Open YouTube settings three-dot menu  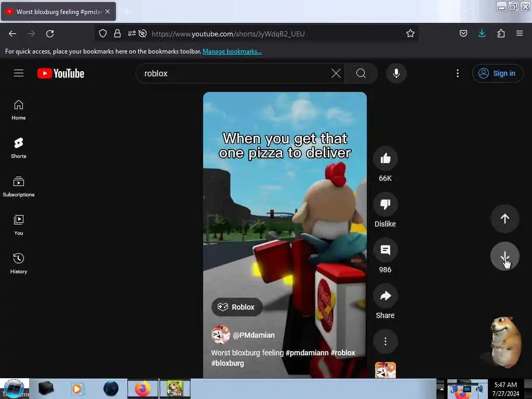[457, 73]
